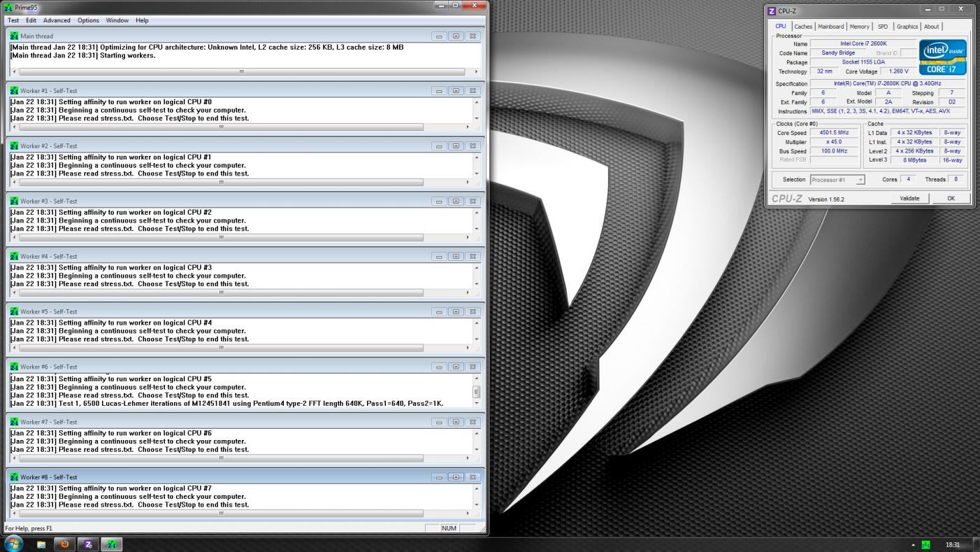Open Prime95 Edit menu
Image resolution: width=980 pixels, height=552 pixels.
tap(31, 20)
